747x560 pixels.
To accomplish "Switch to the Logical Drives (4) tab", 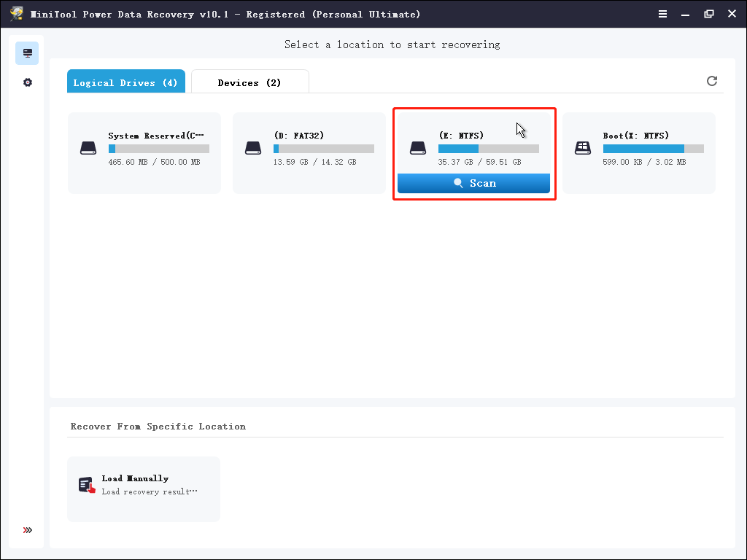I will (x=125, y=82).
